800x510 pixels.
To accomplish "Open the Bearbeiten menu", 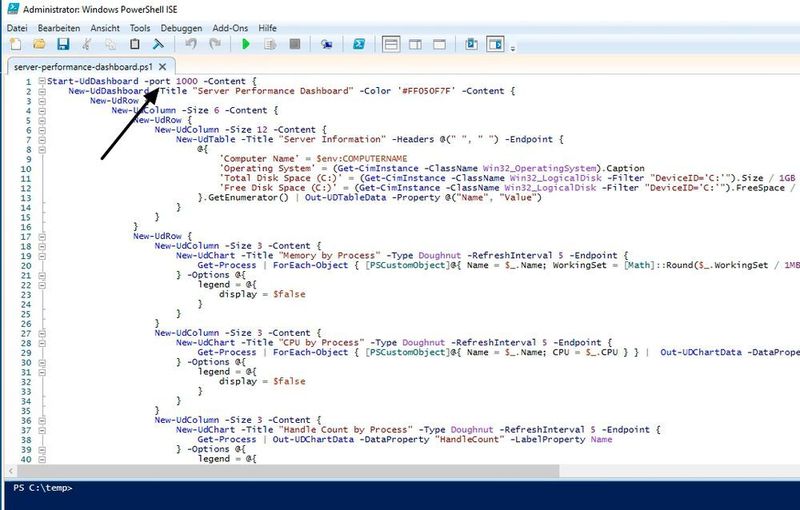I will 59,28.
